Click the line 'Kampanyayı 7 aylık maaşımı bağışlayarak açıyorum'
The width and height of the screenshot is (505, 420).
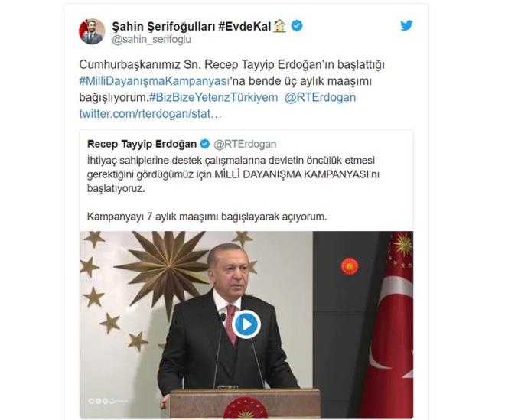pyautogui.click(x=207, y=217)
